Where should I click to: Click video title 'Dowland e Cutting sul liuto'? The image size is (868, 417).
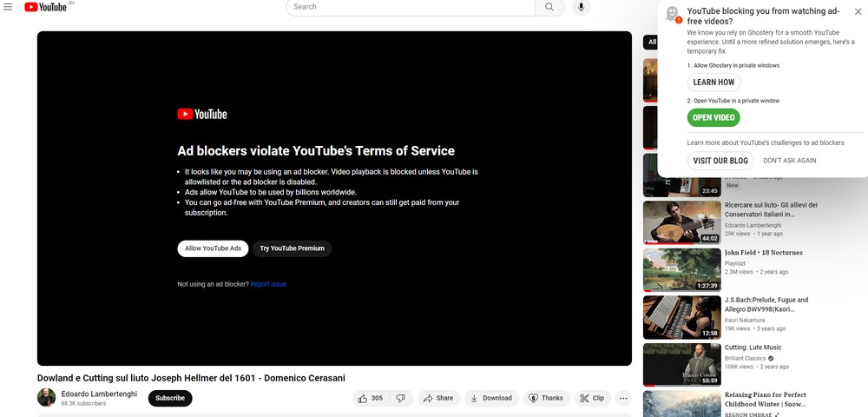coord(191,378)
